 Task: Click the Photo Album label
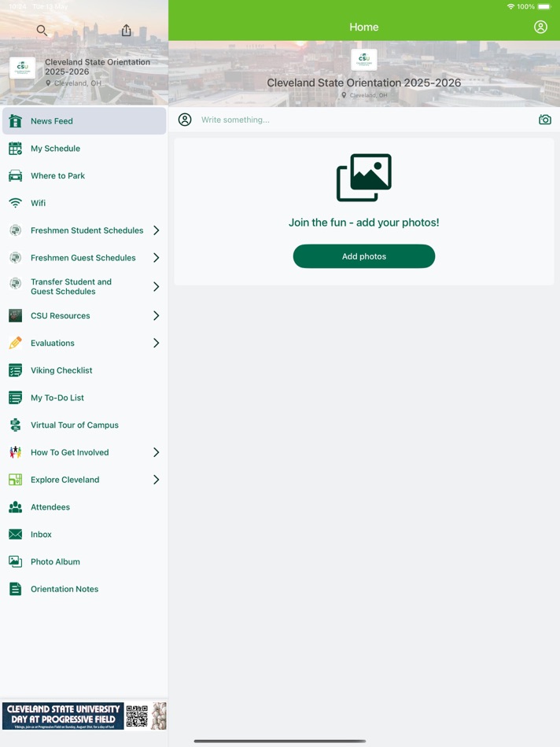click(x=55, y=561)
